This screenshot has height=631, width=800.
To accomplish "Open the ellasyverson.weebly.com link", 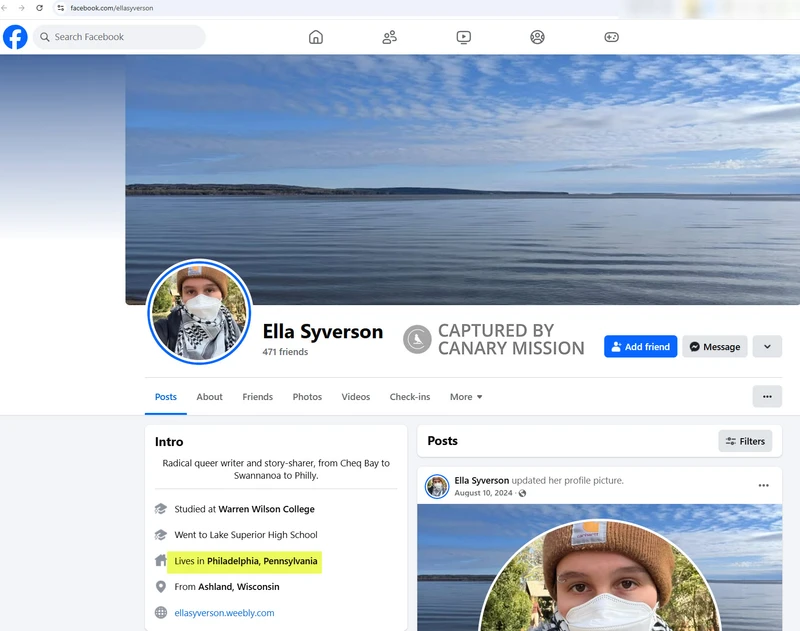I will click(224, 613).
